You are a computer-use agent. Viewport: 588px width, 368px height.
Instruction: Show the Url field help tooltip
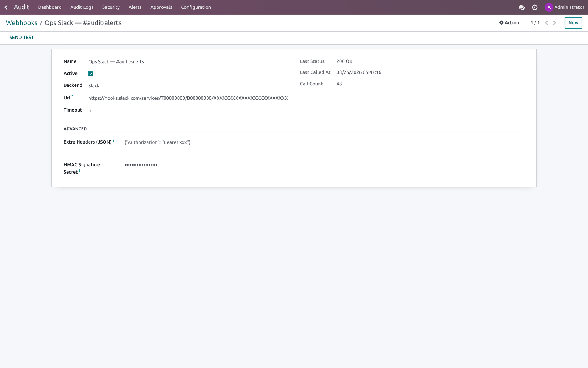click(72, 96)
